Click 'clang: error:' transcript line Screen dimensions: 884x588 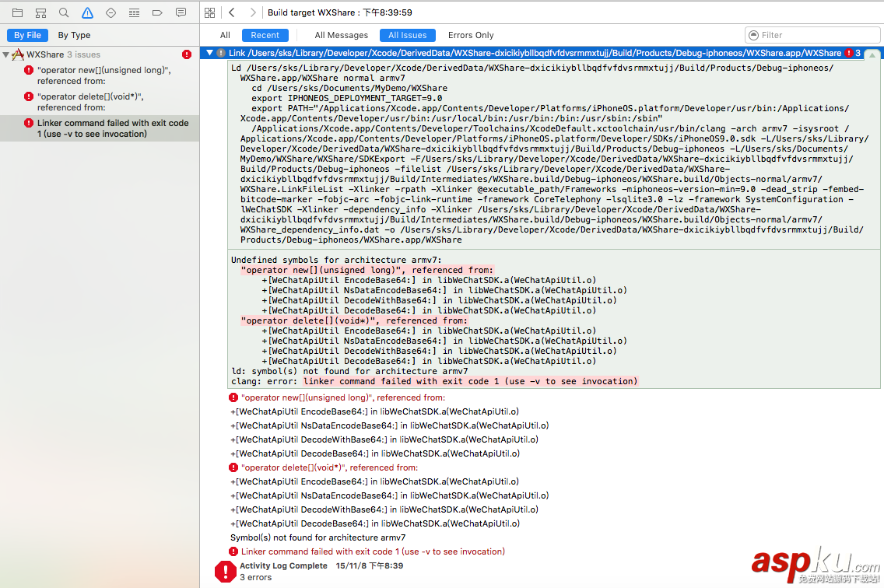coord(434,381)
